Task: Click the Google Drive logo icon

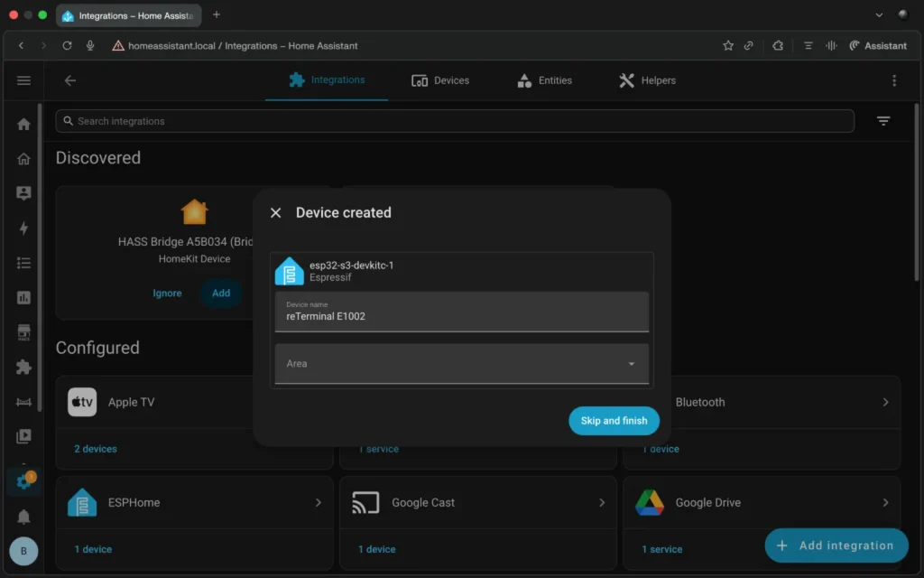Action: click(x=650, y=502)
